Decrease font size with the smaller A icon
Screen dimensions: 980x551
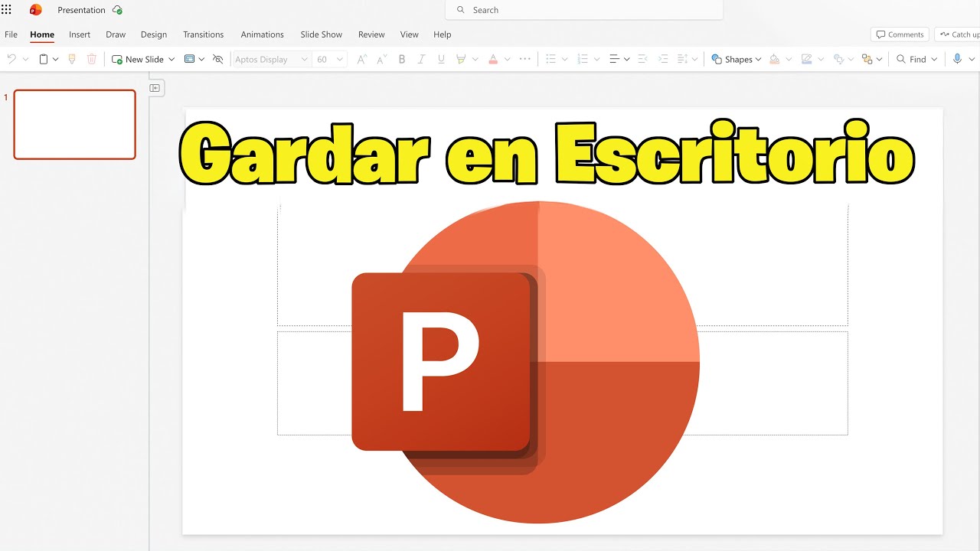click(381, 59)
